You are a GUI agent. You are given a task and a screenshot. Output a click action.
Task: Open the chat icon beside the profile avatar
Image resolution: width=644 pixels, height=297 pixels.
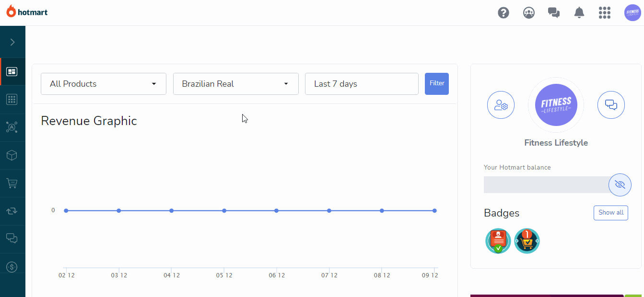click(611, 105)
